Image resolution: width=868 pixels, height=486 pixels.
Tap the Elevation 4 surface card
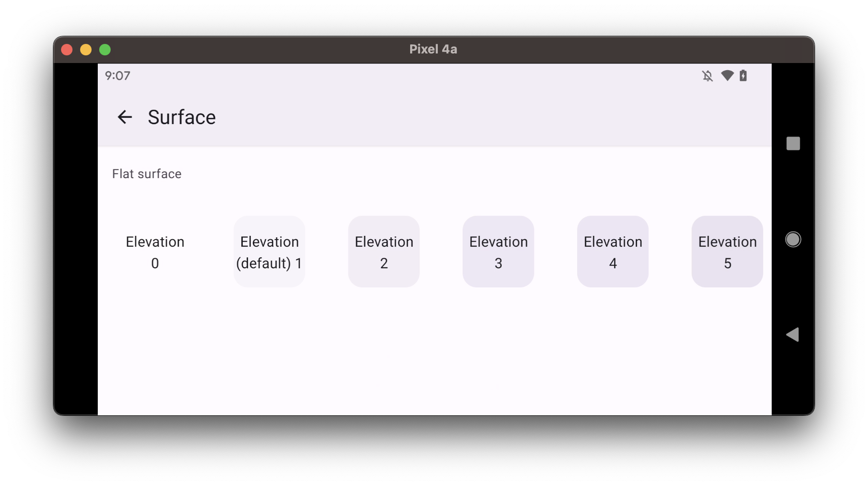tap(613, 252)
